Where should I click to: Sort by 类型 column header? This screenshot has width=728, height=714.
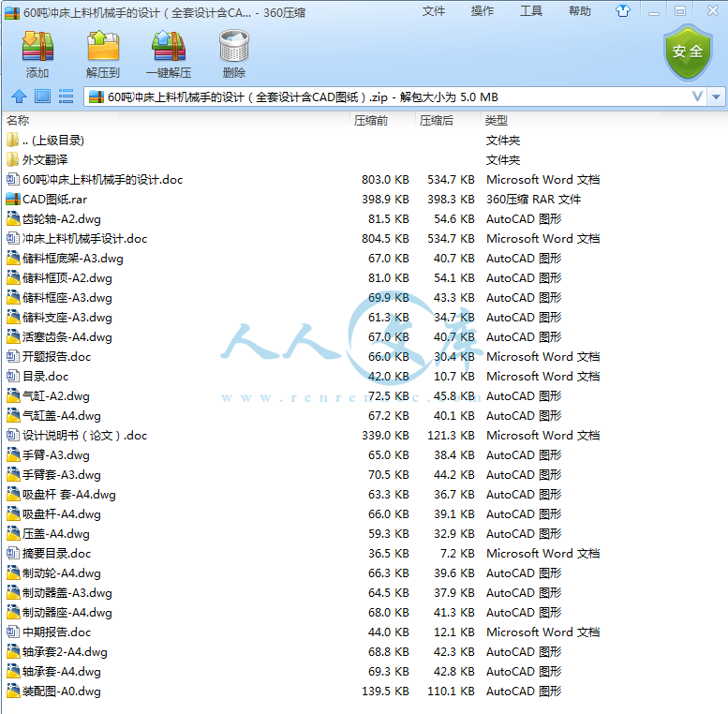point(496,121)
